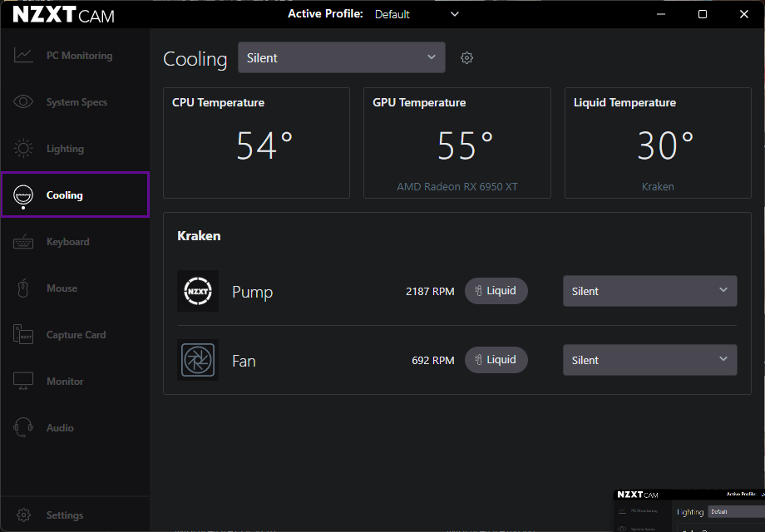Click the Audio headset icon
The image size is (765, 532).
pos(23,427)
